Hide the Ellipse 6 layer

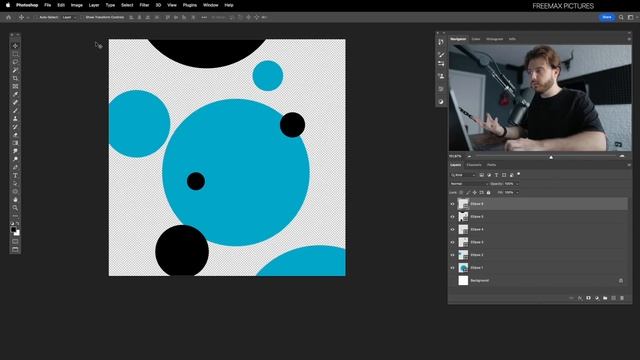(452, 204)
